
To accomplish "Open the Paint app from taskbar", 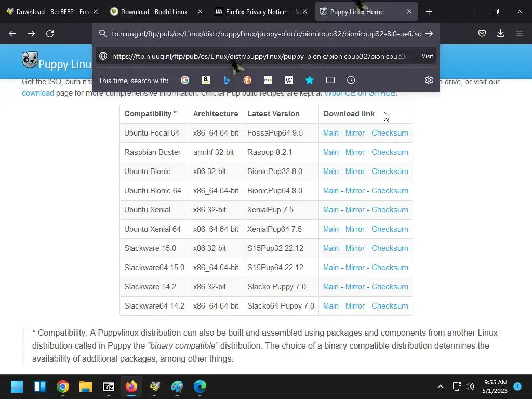I will tap(177, 387).
